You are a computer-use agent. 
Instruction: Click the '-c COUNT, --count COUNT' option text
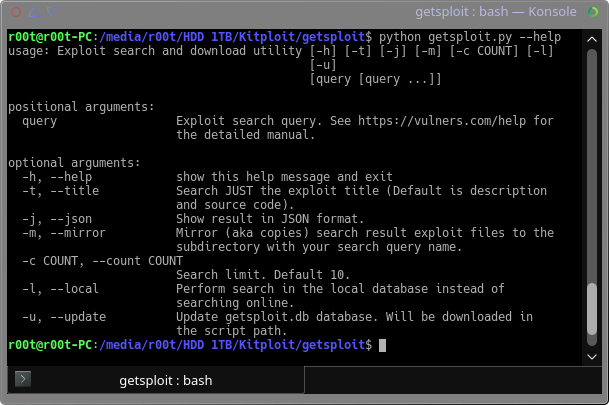(103, 261)
